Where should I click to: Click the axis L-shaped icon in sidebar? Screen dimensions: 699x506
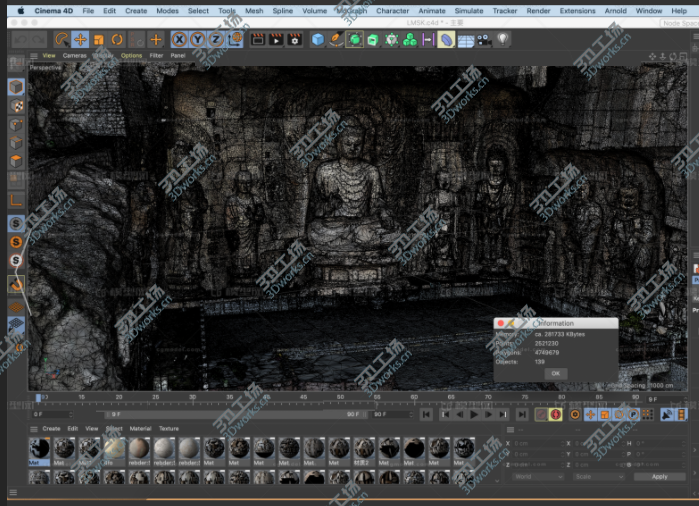[16, 200]
